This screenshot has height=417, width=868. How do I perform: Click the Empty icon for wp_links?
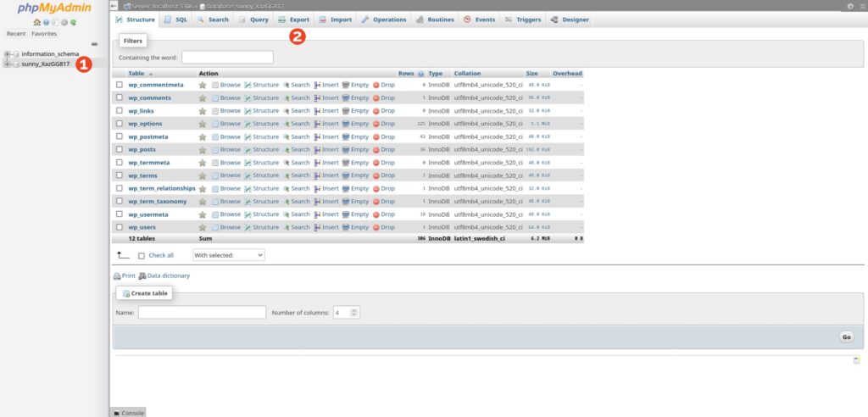coord(346,111)
